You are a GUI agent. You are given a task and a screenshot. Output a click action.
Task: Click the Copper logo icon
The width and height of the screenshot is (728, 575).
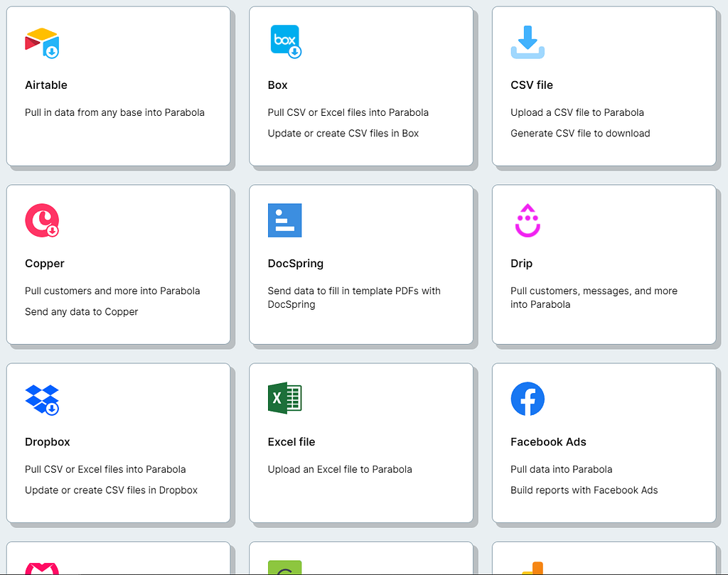click(x=42, y=220)
